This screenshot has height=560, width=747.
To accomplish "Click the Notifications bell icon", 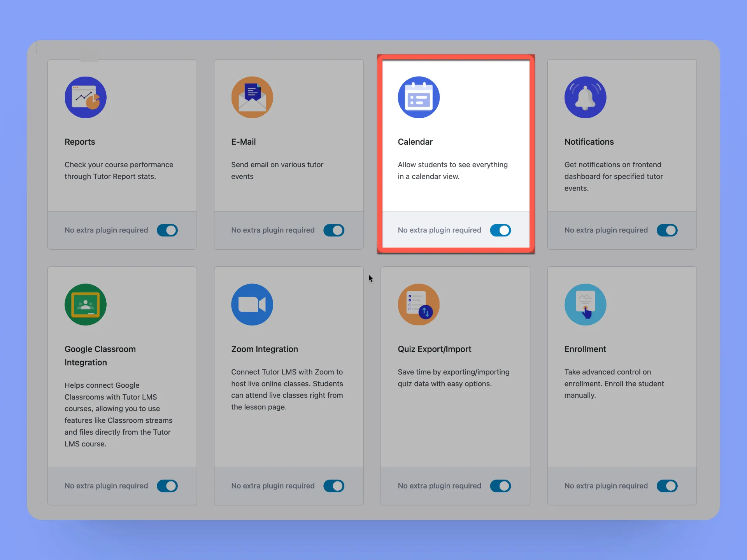I will click(585, 97).
